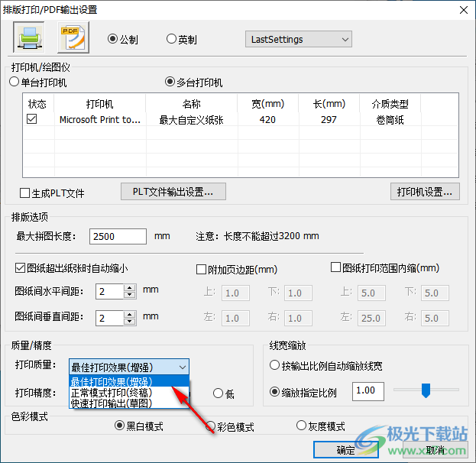The width and height of the screenshot is (476, 463).
Task: Click the 打印机 column header
Action: pyautogui.click(x=100, y=104)
